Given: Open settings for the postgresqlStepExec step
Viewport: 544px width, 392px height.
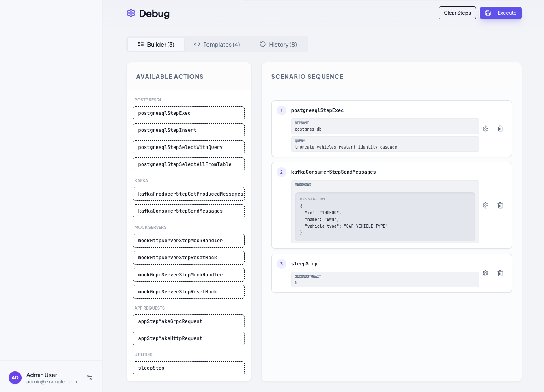Looking at the screenshot, I should point(486,129).
